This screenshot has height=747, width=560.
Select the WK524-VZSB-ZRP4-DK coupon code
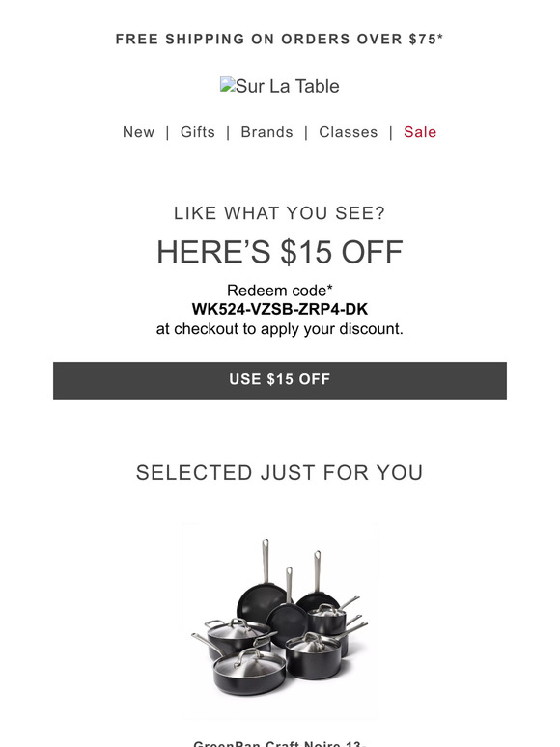tap(280, 309)
